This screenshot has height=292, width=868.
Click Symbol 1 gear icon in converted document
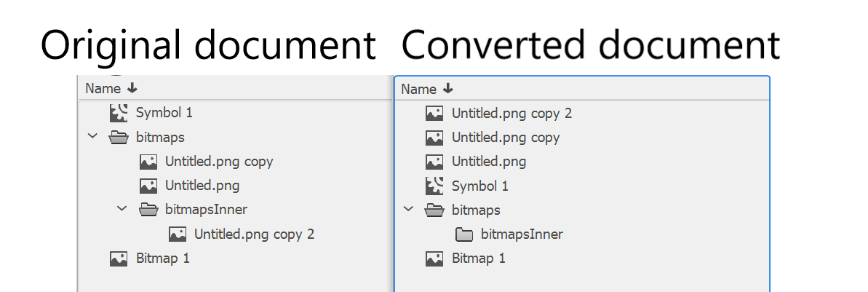[434, 186]
